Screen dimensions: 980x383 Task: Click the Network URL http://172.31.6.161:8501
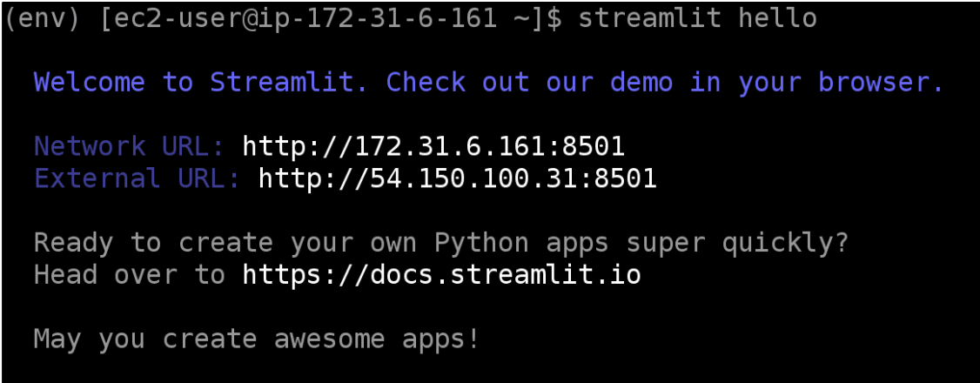(433, 147)
